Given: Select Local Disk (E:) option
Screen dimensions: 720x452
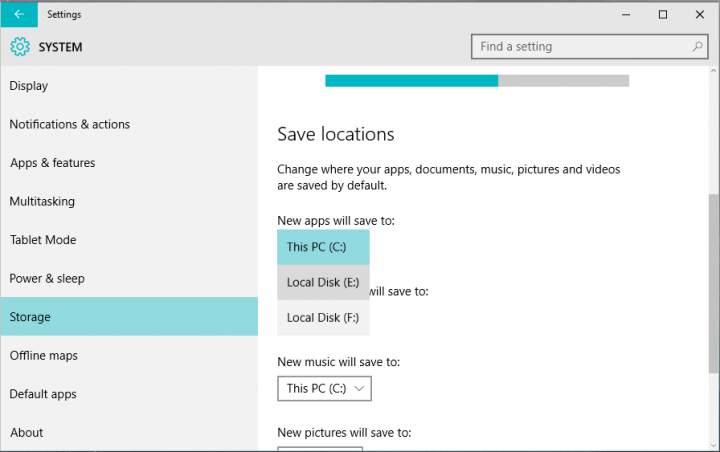Looking at the screenshot, I should point(323,283).
